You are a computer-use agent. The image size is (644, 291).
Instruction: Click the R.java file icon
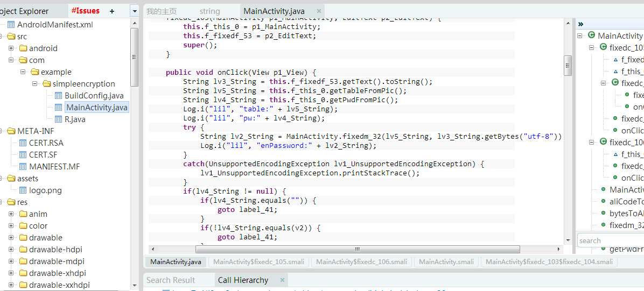tap(59, 119)
